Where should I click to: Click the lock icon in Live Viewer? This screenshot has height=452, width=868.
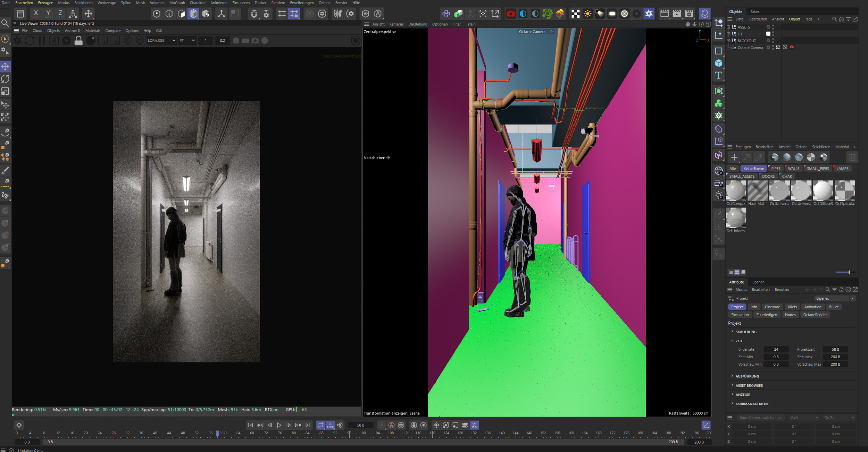click(78, 41)
